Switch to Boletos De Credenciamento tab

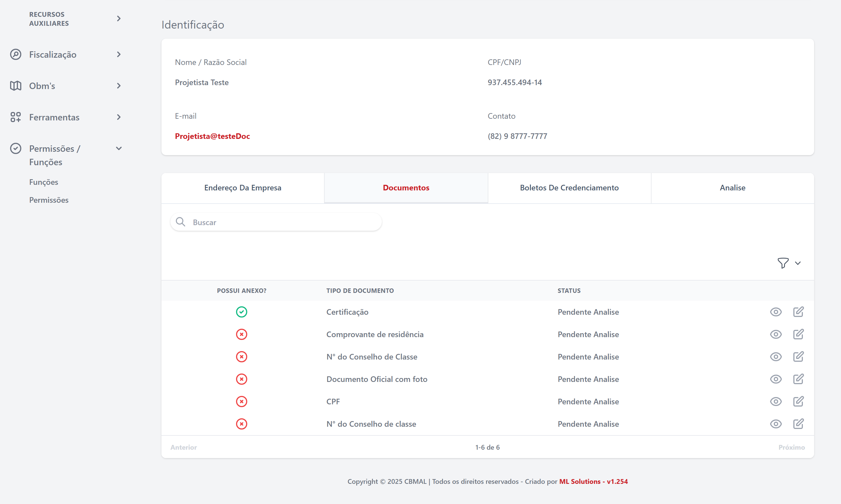point(569,188)
